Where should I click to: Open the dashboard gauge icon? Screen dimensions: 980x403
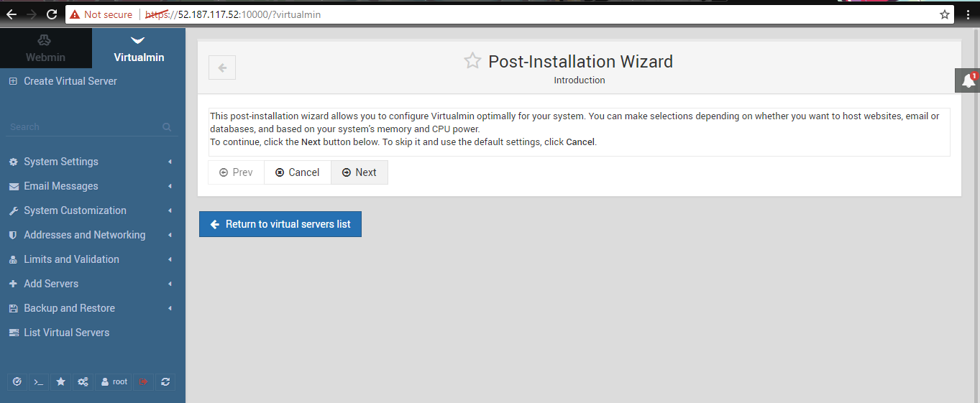[x=17, y=382]
